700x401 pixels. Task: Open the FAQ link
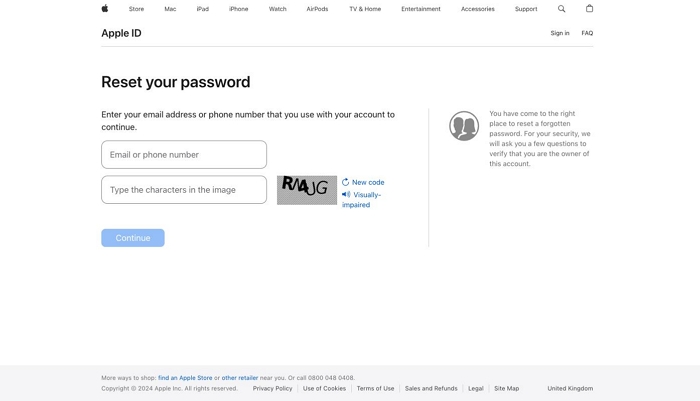tap(587, 33)
